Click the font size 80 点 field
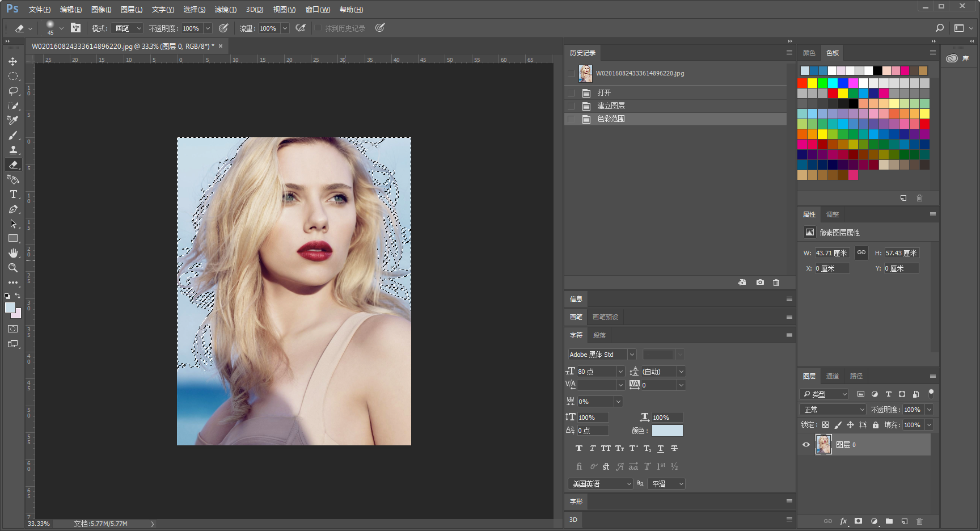The image size is (980, 531). tap(595, 372)
